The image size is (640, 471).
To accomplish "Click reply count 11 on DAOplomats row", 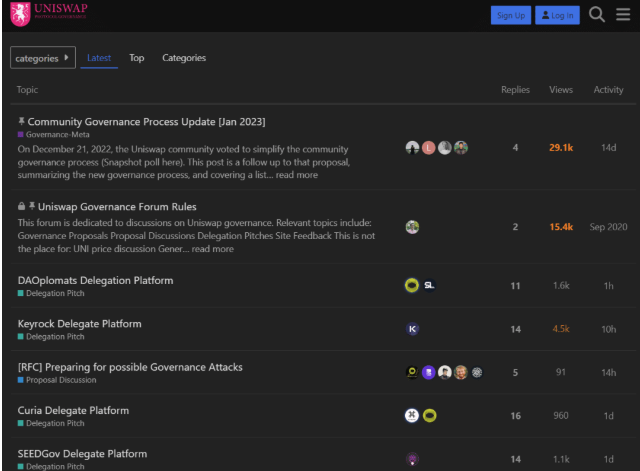I will [515, 286].
